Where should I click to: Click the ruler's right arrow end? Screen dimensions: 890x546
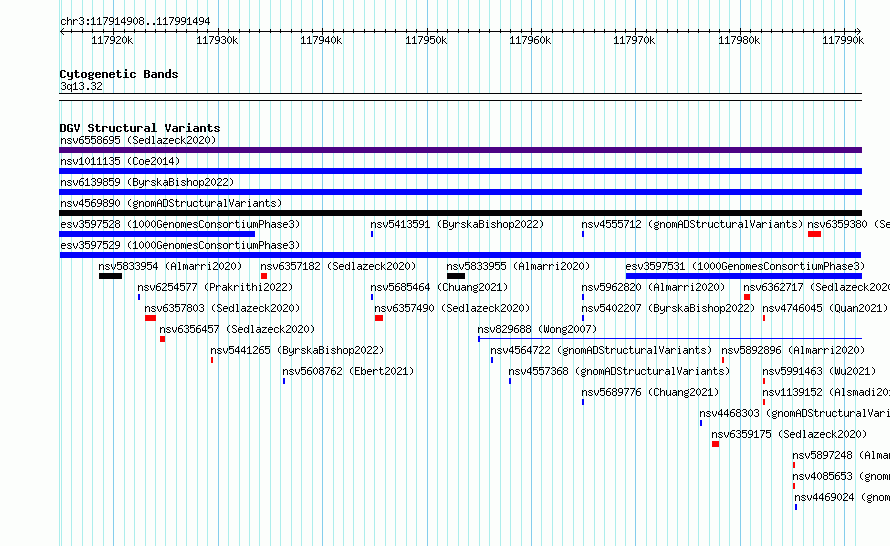(x=858, y=31)
